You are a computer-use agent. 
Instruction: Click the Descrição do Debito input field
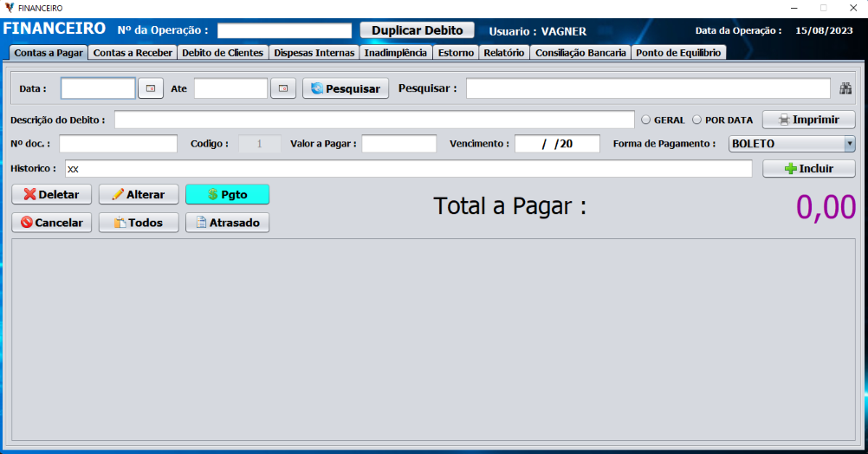[373, 120]
